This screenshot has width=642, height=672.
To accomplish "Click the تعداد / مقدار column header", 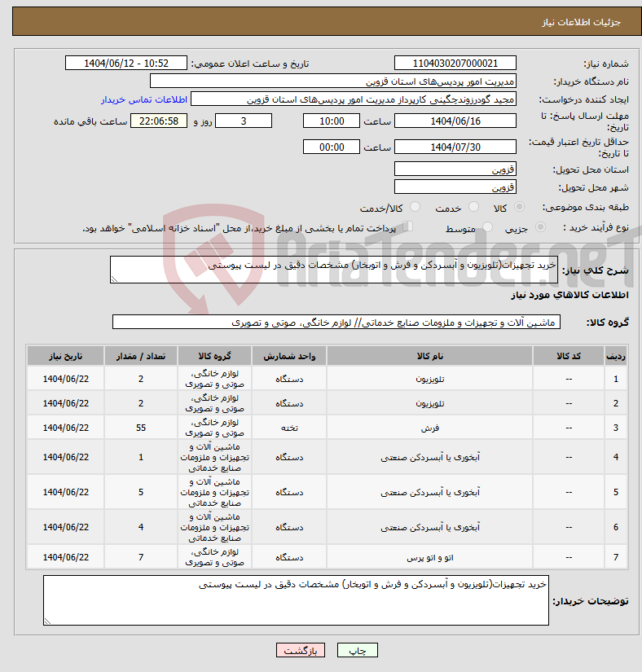I will coord(141,356).
